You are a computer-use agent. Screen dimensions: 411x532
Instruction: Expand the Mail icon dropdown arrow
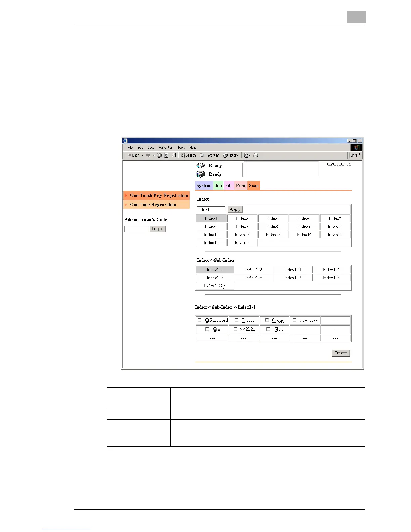250,155
